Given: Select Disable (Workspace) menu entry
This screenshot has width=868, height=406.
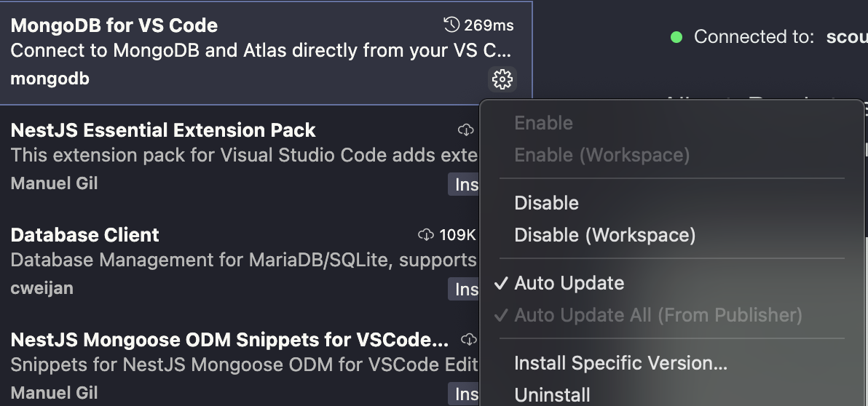Looking at the screenshot, I should pyautogui.click(x=604, y=235).
